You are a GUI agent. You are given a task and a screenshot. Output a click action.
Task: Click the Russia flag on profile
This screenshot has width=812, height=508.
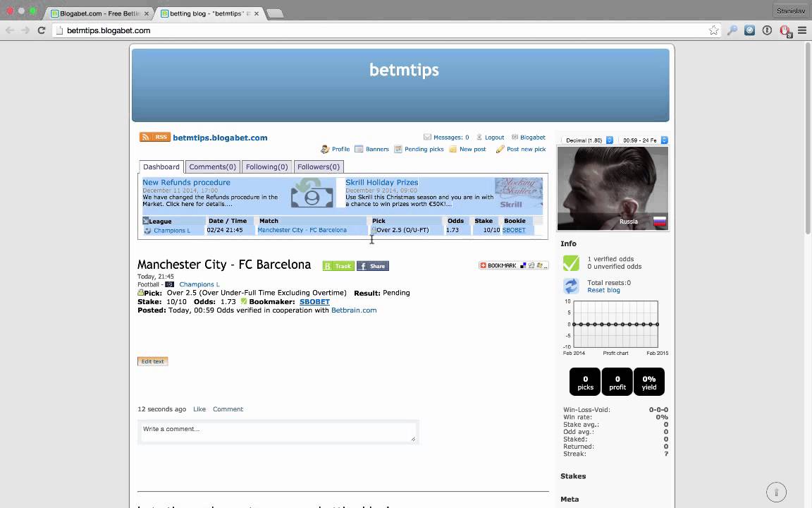659,222
